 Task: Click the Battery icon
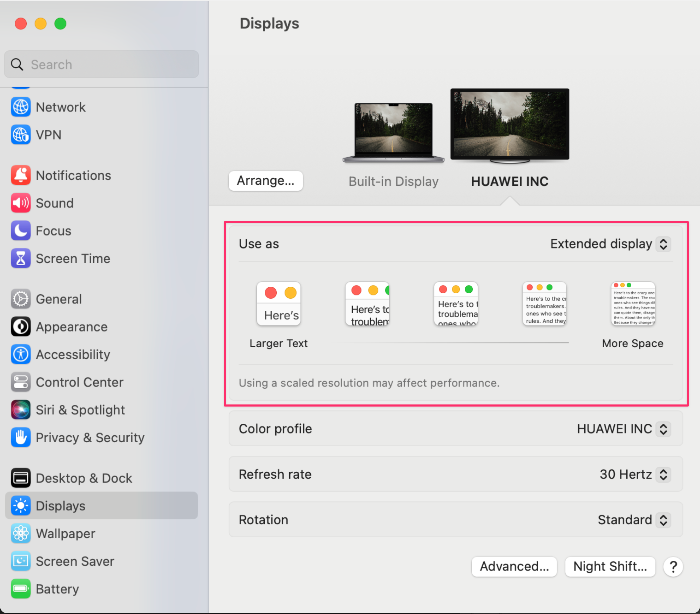pyautogui.click(x=21, y=589)
